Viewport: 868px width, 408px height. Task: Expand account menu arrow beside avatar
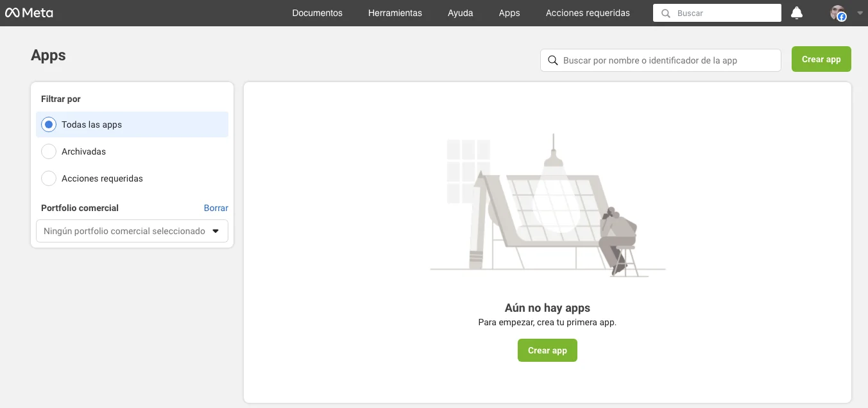click(x=860, y=12)
